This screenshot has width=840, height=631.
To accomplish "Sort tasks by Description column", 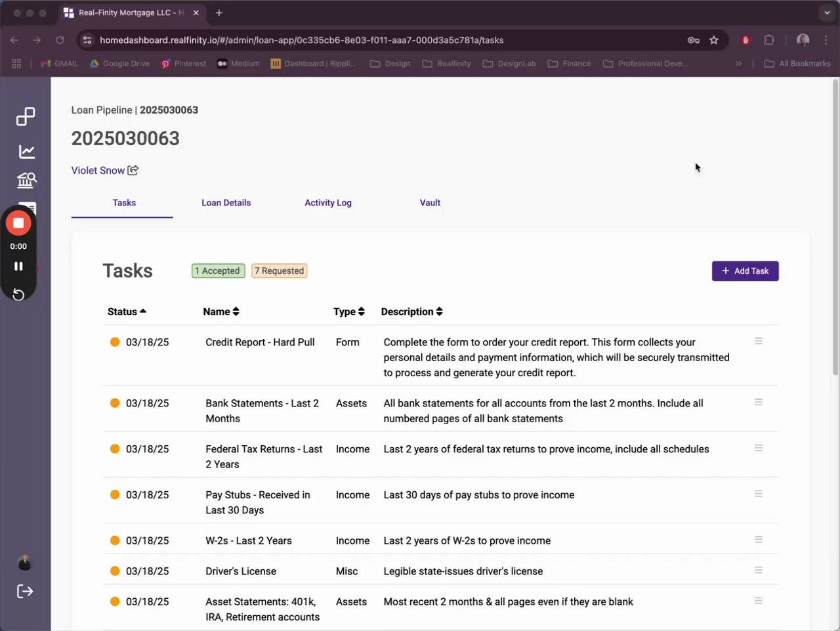I will 411,312.
